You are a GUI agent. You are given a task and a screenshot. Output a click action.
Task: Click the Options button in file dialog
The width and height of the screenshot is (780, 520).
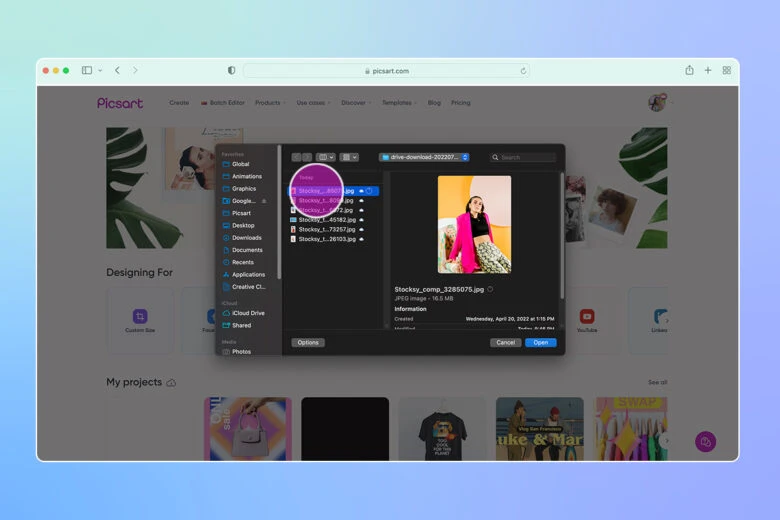(x=308, y=342)
